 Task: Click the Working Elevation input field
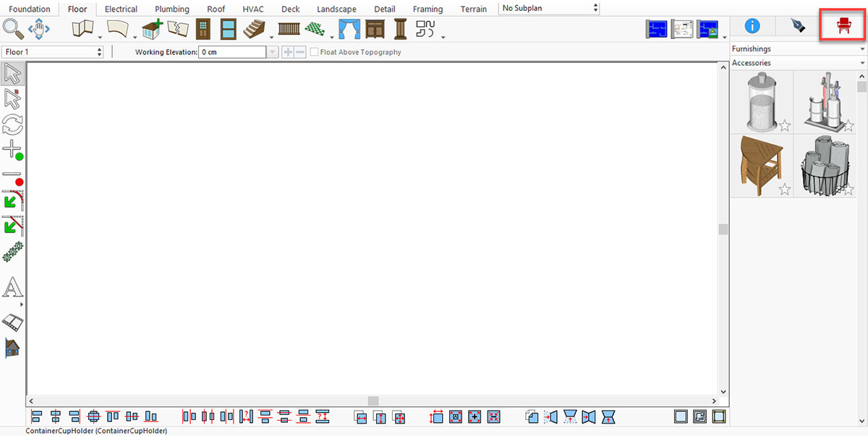[x=232, y=52]
